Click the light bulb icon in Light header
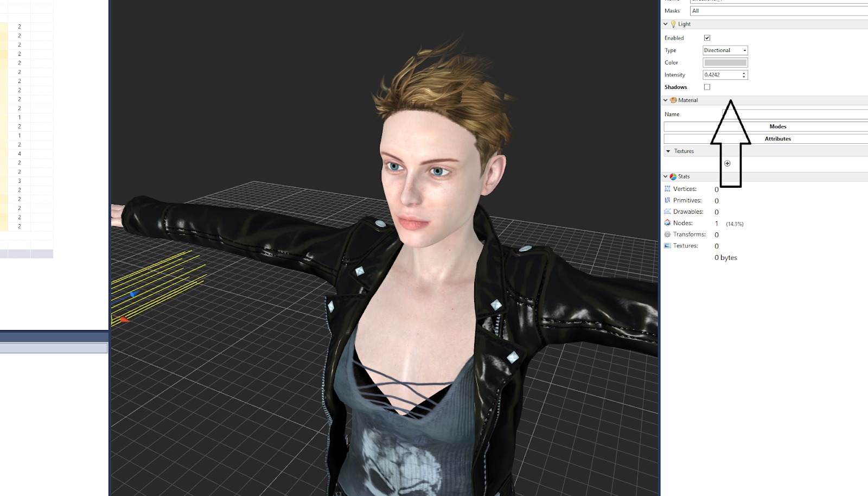 click(x=673, y=24)
